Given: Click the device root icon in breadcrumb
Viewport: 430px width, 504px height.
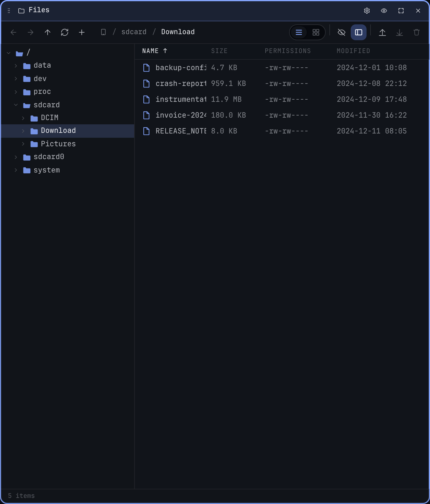Looking at the screenshot, I should point(103,32).
